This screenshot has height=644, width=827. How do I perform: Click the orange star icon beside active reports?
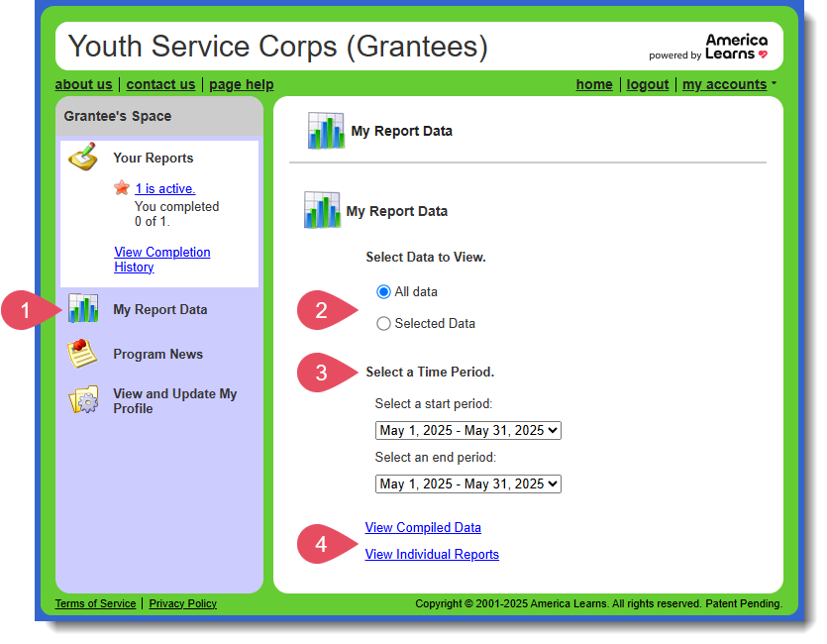(x=122, y=188)
